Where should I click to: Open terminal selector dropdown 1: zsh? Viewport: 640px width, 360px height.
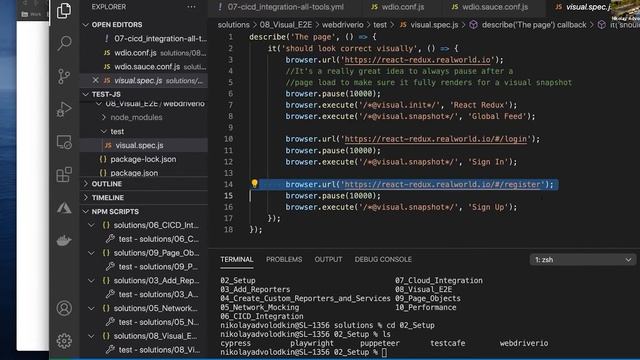[x=582, y=260]
